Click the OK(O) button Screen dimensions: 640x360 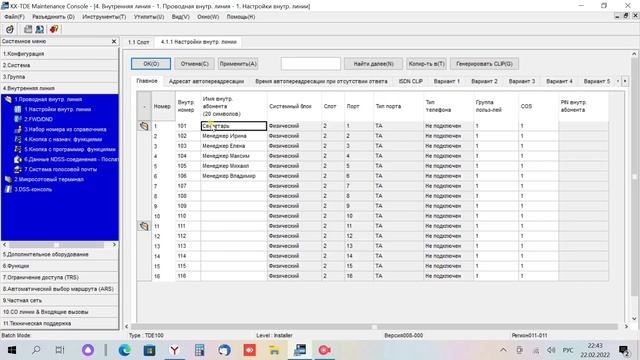point(151,64)
